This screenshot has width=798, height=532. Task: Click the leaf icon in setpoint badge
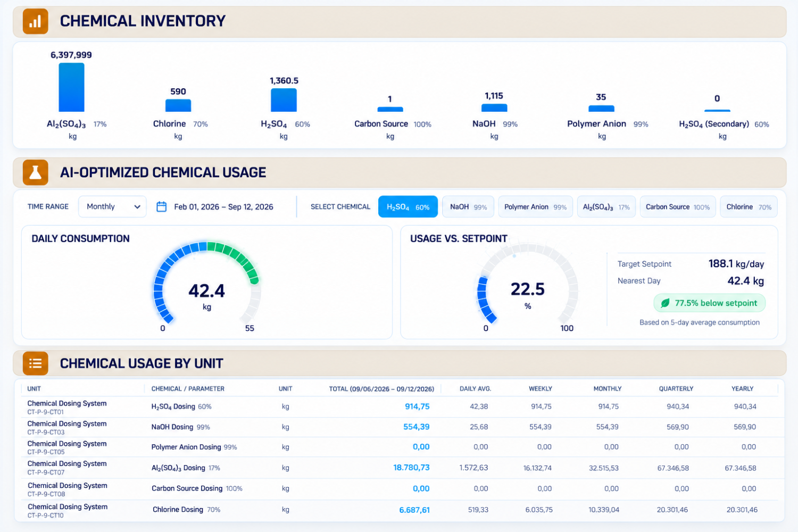(x=665, y=303)
